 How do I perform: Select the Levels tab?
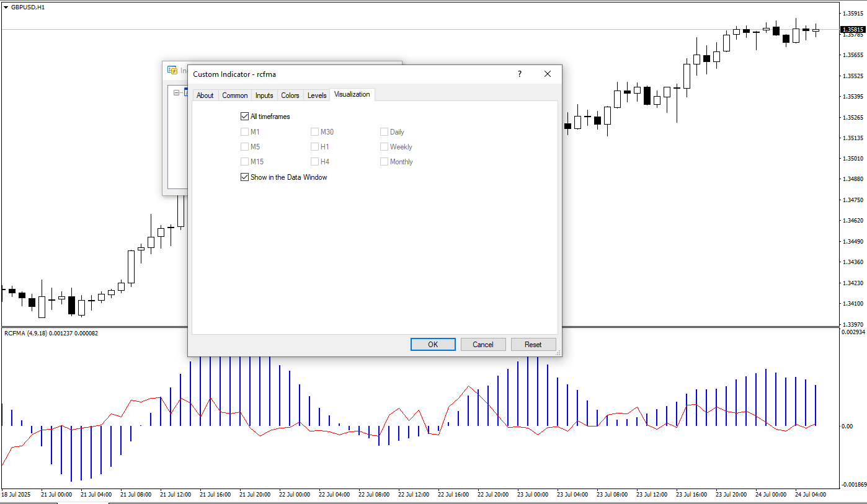point(316,95)
